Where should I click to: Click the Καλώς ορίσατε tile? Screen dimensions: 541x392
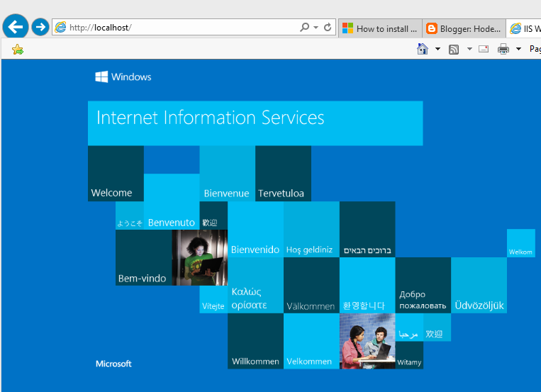[x=256, y=286]
